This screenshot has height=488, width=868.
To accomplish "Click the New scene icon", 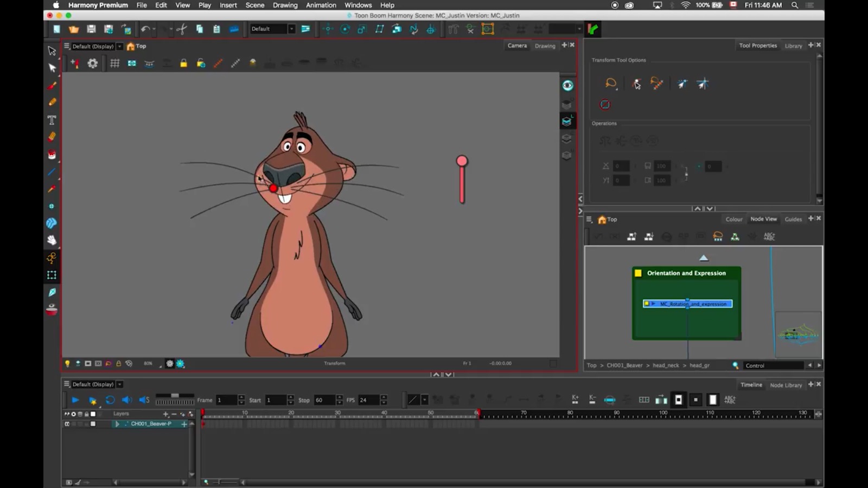I will coord(56,29).
